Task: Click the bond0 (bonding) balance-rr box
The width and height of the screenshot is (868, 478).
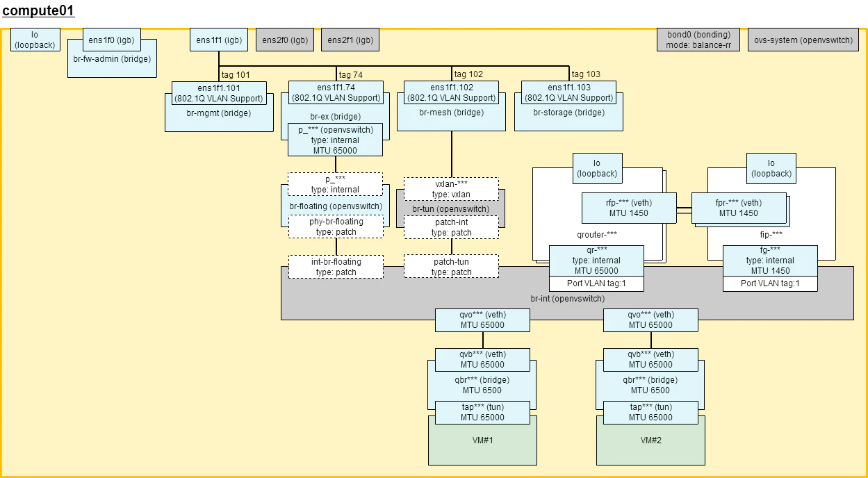Action: point(698,40)
